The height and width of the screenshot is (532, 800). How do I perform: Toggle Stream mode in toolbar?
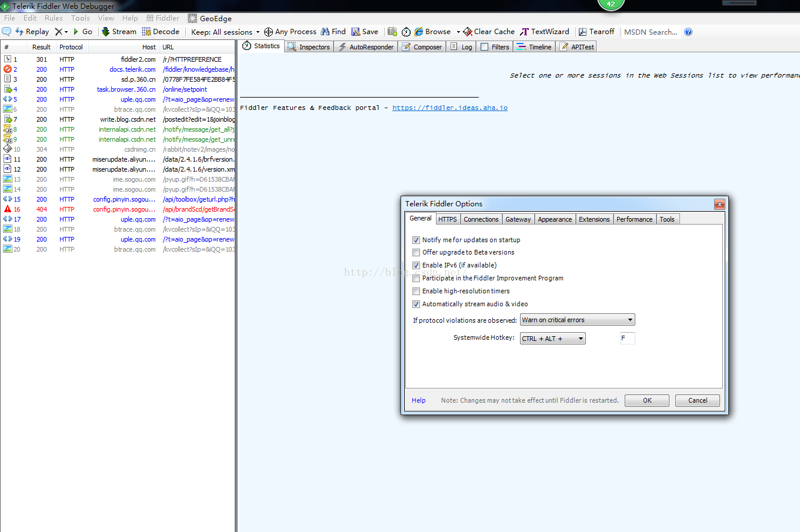click(x=119, y=32)
